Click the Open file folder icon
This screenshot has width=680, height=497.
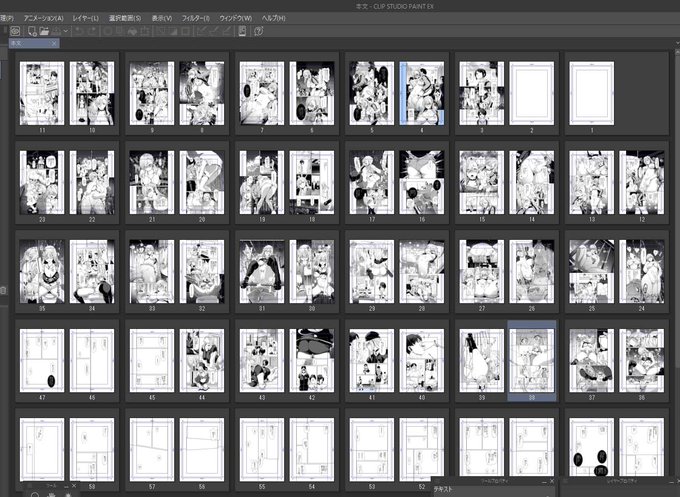tap(44, 31)
